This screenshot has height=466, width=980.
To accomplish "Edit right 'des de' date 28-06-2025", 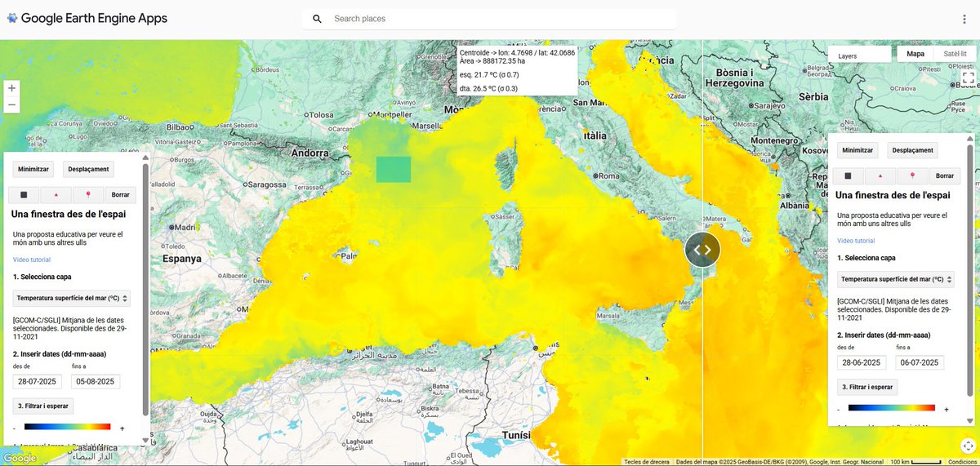I will [x=862, y=362].
